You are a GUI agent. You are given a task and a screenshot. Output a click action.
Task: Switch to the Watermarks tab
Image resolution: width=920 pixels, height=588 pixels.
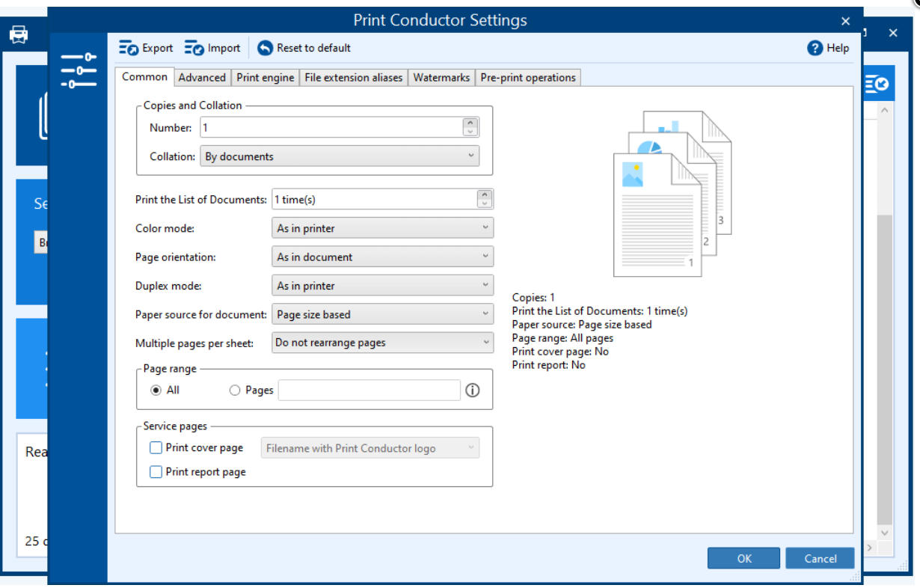[x=441, y=78]
